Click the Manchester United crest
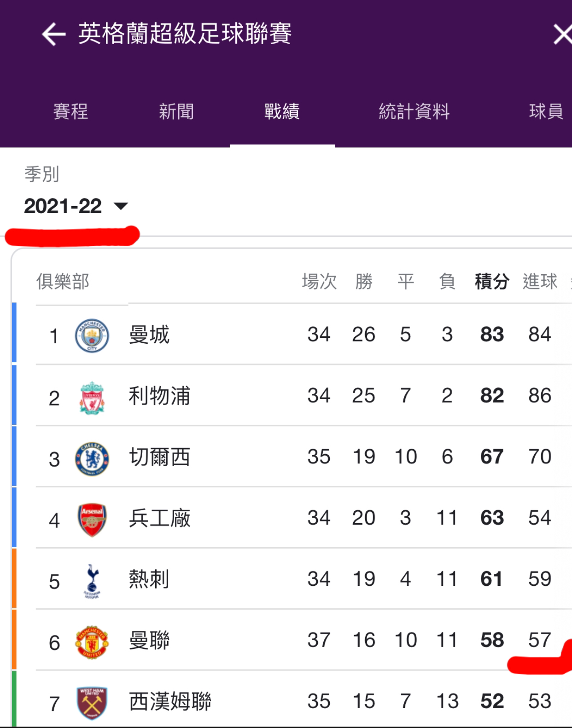The width and height of the screenshot is (572, 728). click(92, 642)
